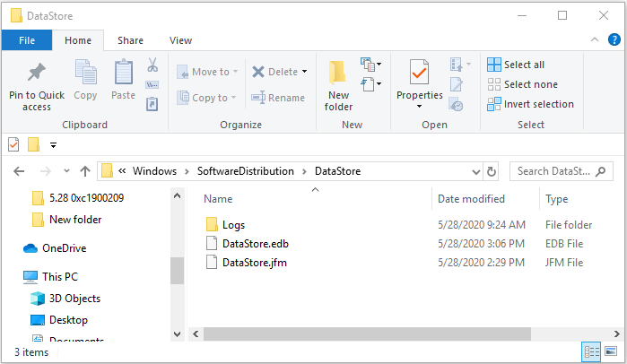
Task: Click SoftwareDistribution in the breadcrumb
Action: [x=246, y=171]
